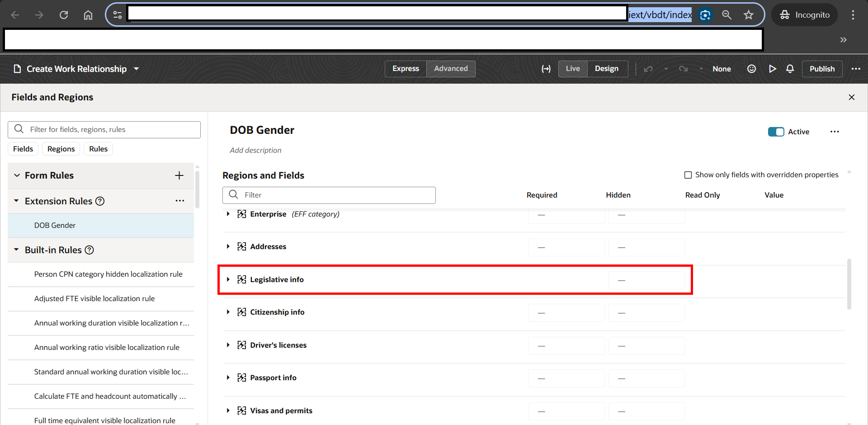
Task: Click the feedback smiley icon
Action: pos(751,69)
